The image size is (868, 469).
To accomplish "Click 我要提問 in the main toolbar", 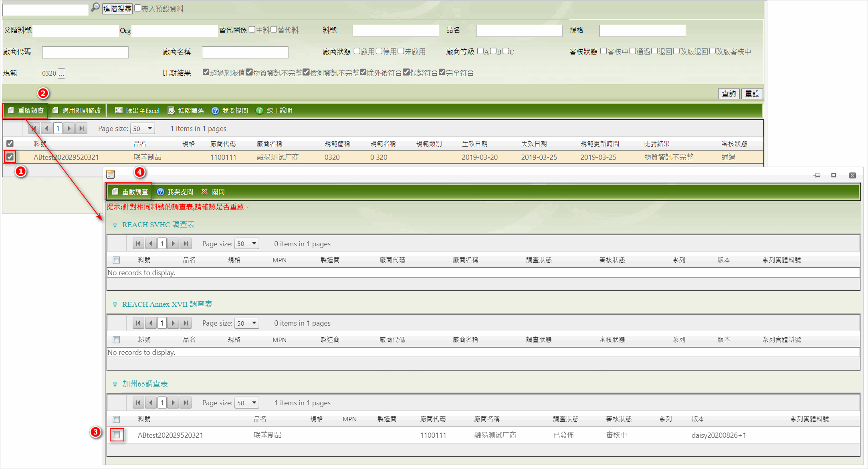I will click(x=230, y=111).
